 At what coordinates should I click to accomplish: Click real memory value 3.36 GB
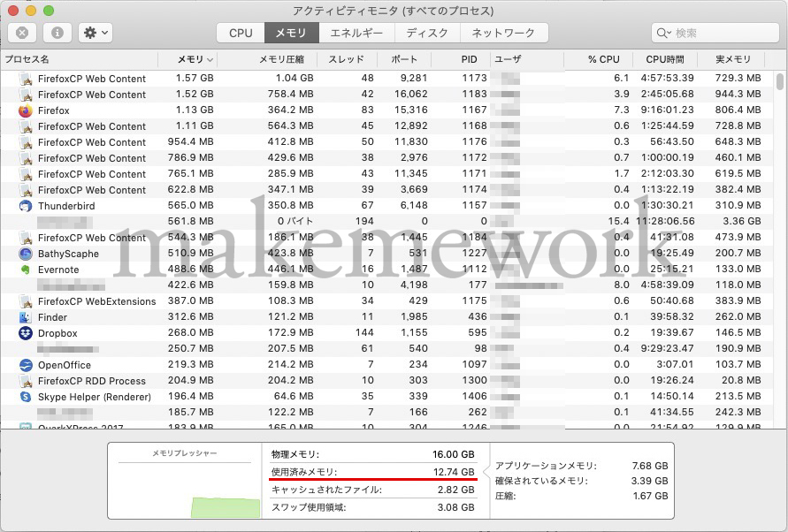(742, 222)
